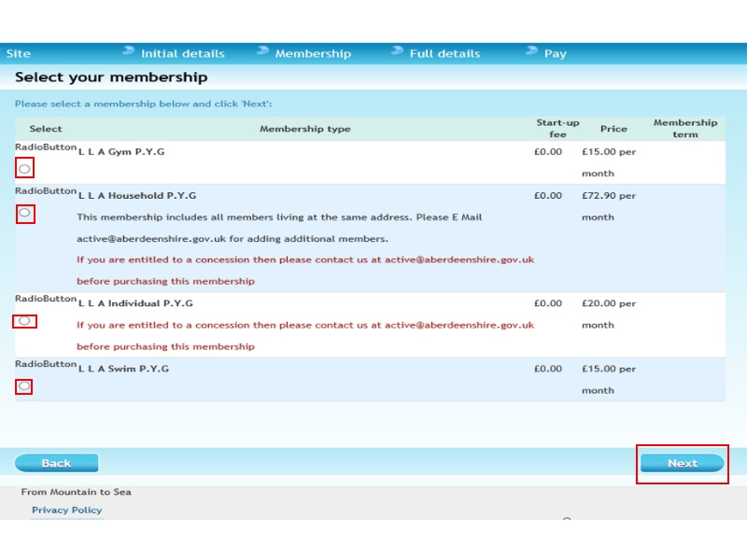747x560 pixels.
Task: Select the L L A Gym P.Y.G radio button
Action: click(x=24, y=169)
